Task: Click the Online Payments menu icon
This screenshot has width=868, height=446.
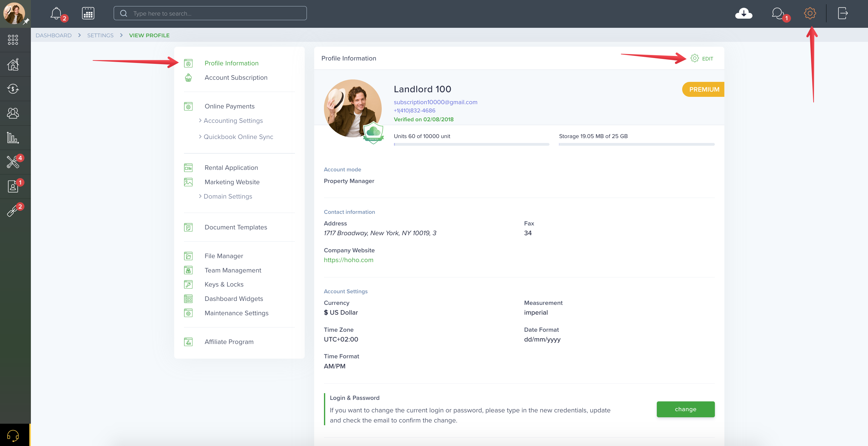Action: (x=188, y=106)
